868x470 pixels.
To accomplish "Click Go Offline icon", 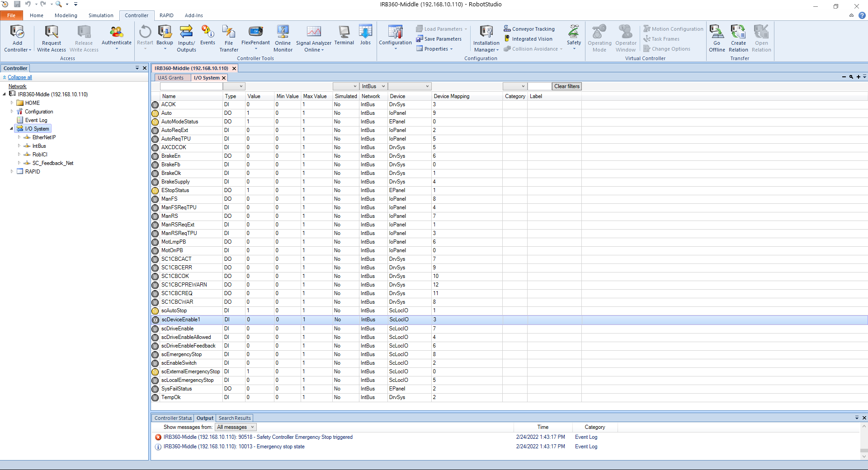I will [x=717, y=32].
